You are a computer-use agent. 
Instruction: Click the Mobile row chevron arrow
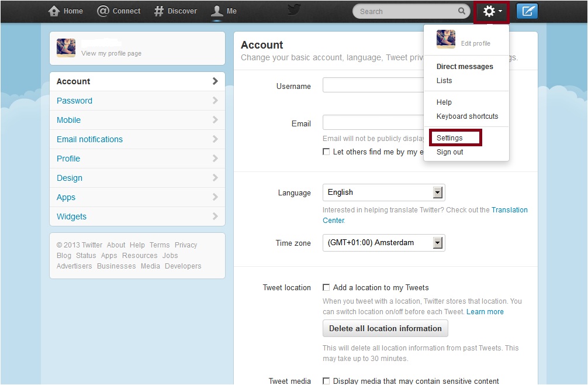pos(215,120)
